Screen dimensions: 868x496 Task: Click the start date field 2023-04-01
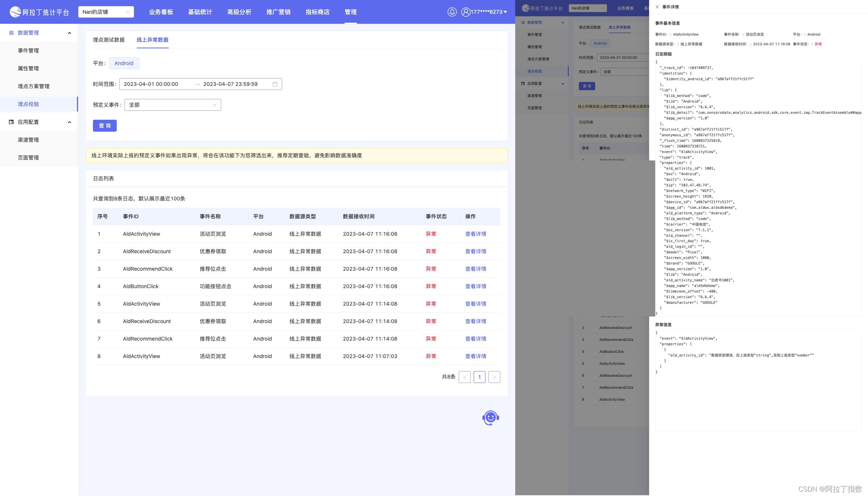point(151,84)
